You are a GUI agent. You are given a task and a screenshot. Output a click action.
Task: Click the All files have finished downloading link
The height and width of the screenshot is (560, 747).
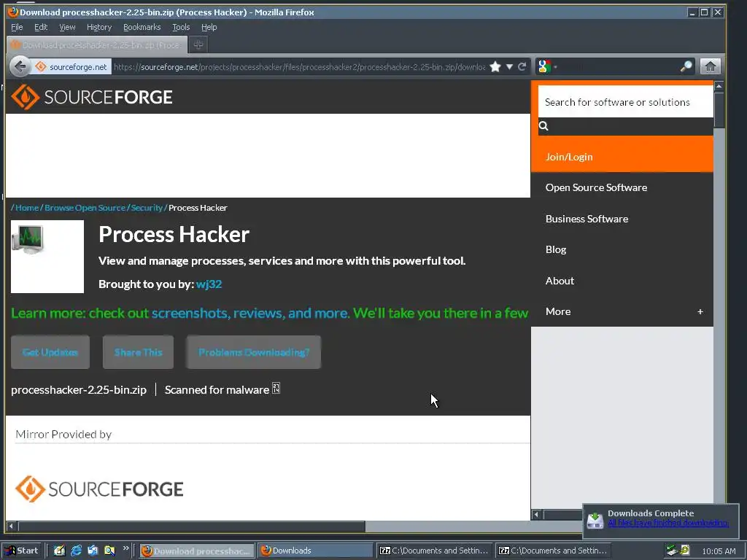[x=668, y=523]
